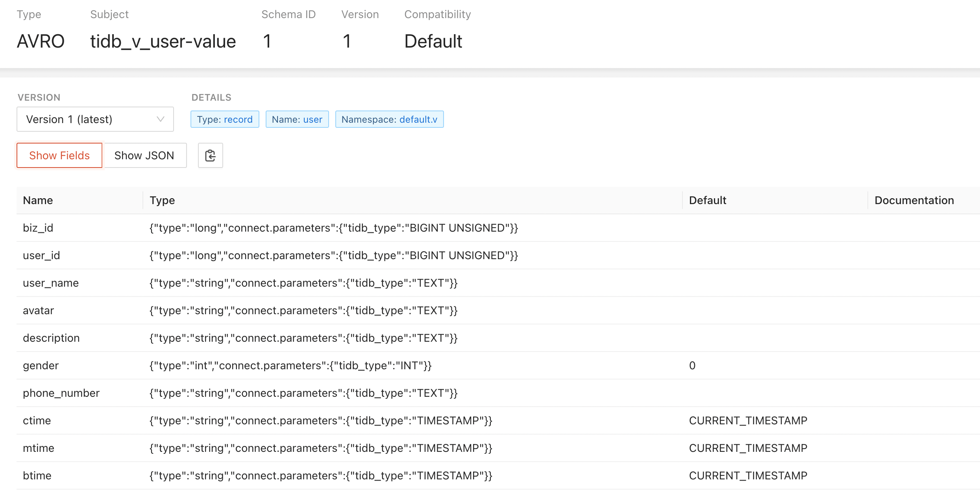Switch to Show JSON view

click(x=144, y=155)
